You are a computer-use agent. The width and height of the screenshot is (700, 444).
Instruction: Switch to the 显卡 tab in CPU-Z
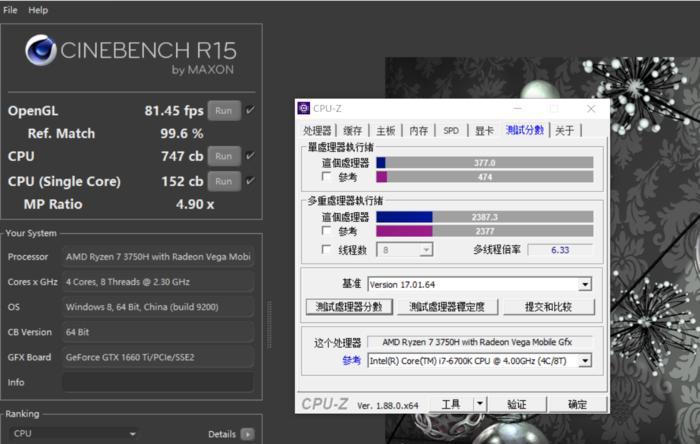[x=484, y=131]
